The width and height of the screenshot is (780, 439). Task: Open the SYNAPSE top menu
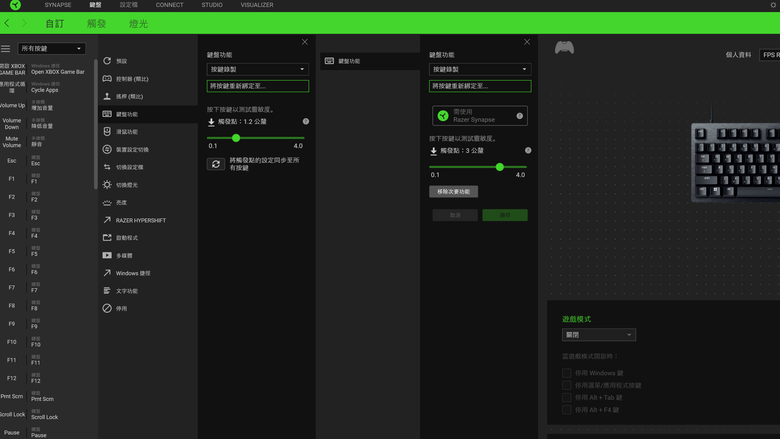coord(58,5)
